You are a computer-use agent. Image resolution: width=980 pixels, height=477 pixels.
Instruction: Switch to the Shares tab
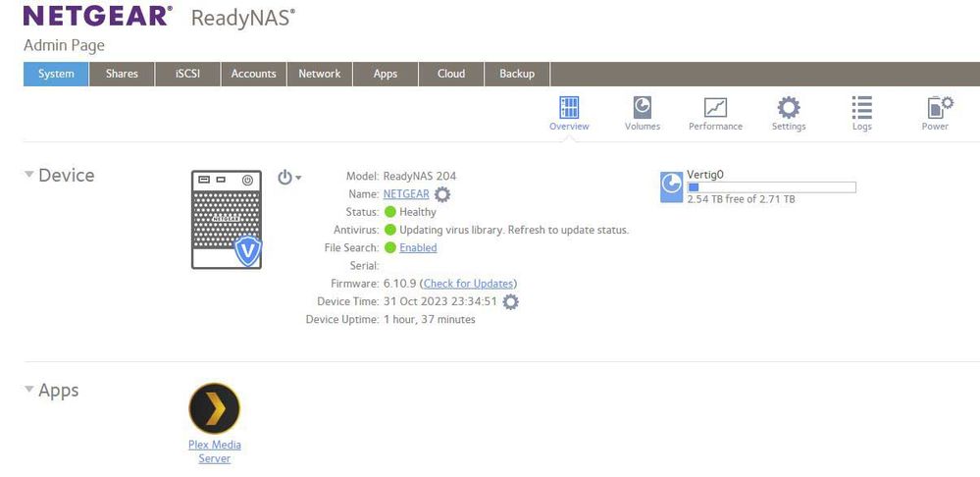[x=122, y=74]
